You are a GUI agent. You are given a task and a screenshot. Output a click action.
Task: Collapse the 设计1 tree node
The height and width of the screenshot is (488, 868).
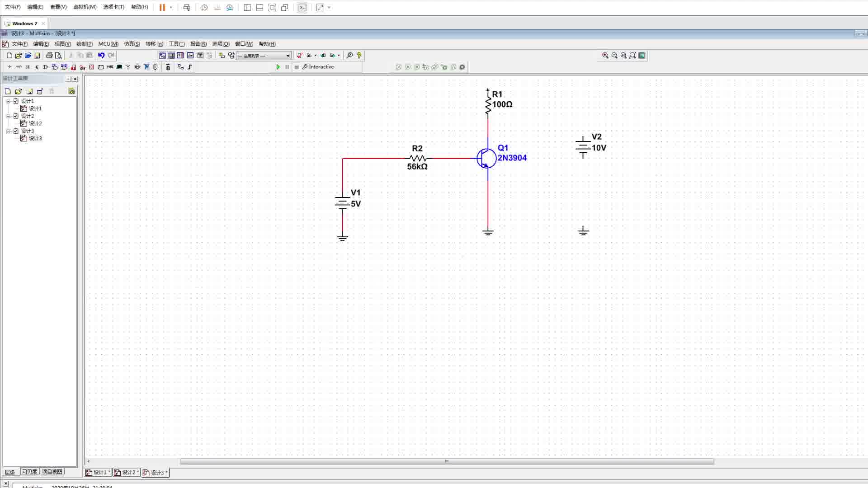point(8,101)
